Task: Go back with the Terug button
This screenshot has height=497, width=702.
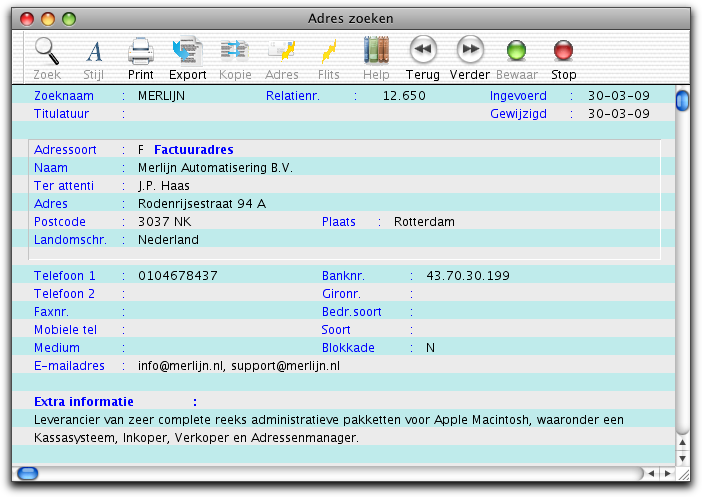Action: coord(423,49)
